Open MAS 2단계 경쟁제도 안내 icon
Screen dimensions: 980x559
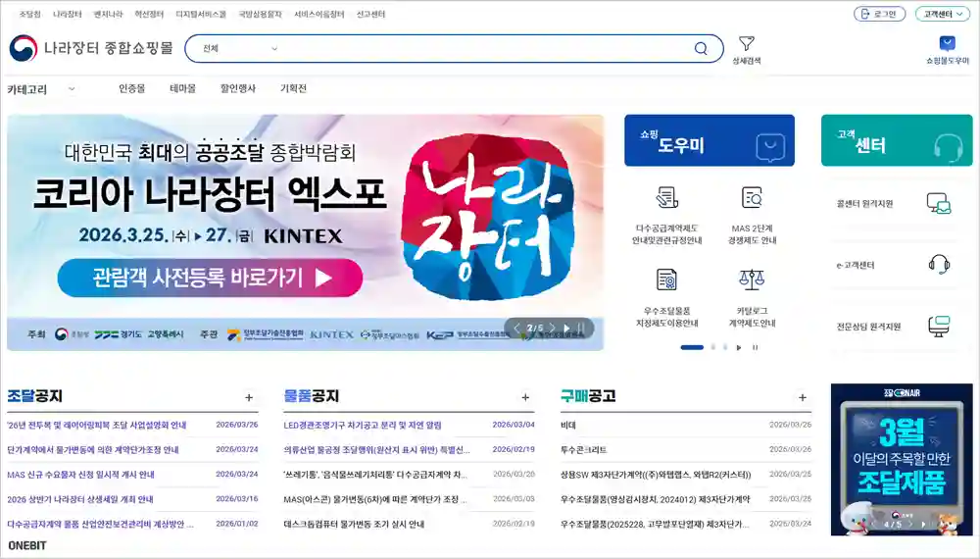[x=752, y=197]
